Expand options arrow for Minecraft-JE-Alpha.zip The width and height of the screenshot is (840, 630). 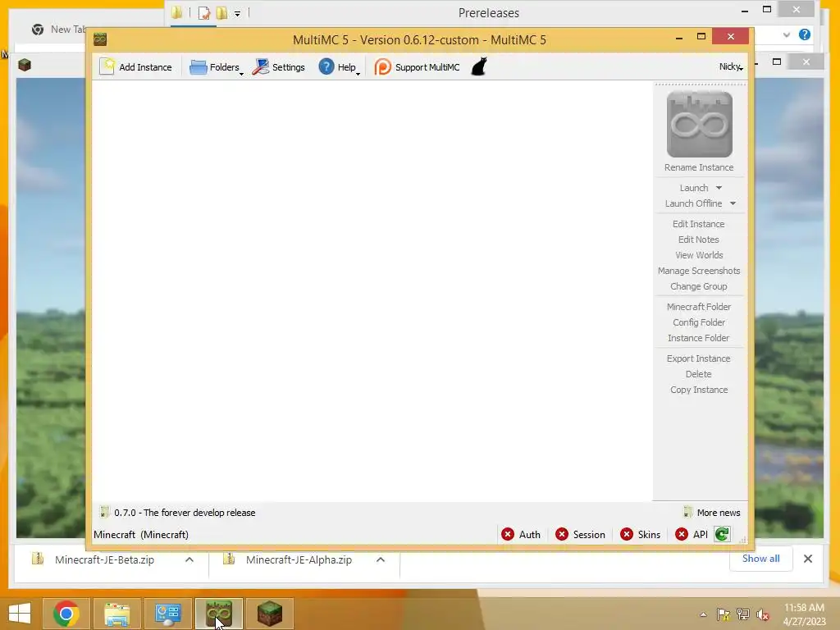click(381, 559)
